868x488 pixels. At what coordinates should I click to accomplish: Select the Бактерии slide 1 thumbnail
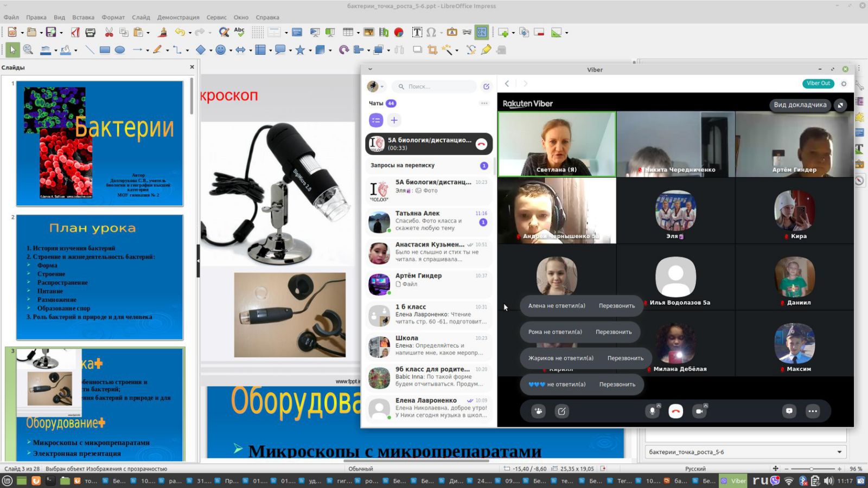tap(100, 144)
